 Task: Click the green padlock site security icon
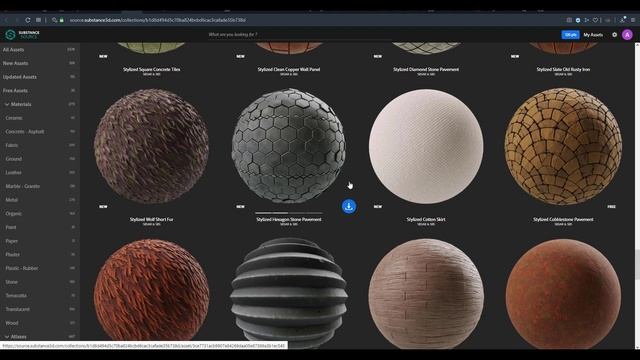(62, 20)
